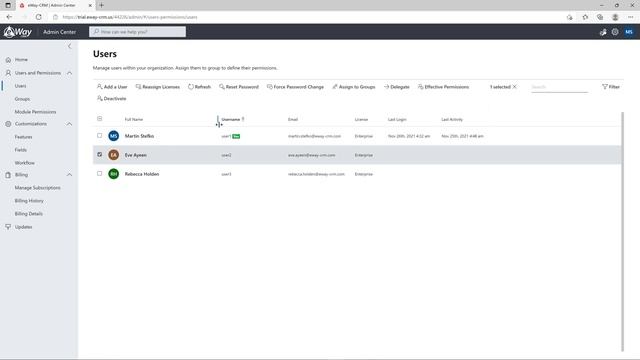Click the Add a User button
This screenshot has width=640, height=360.
[x=112, y=87]
